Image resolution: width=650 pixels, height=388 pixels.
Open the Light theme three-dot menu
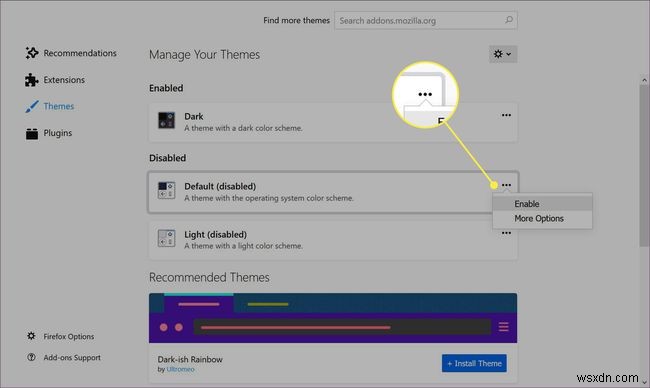(x=506, y=233)
